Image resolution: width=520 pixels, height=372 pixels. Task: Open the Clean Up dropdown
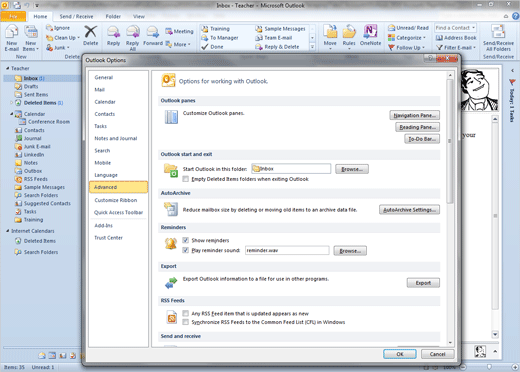coord(63,38)
